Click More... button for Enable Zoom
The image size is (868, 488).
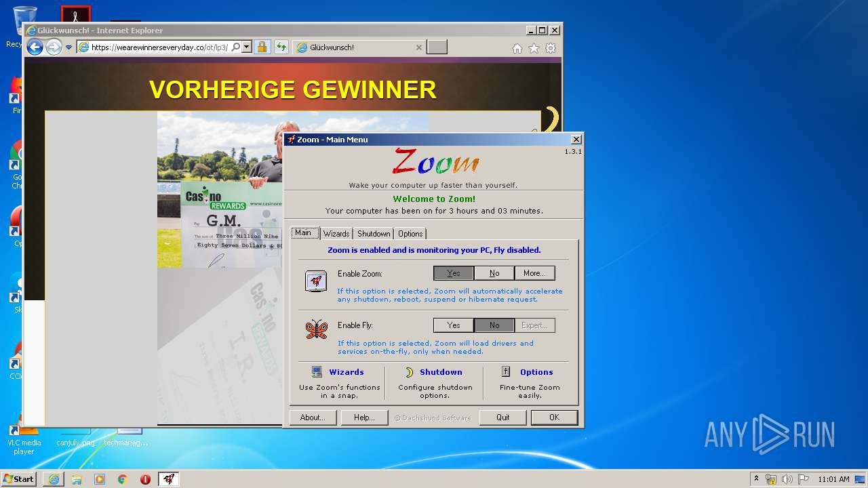point(535,273)
